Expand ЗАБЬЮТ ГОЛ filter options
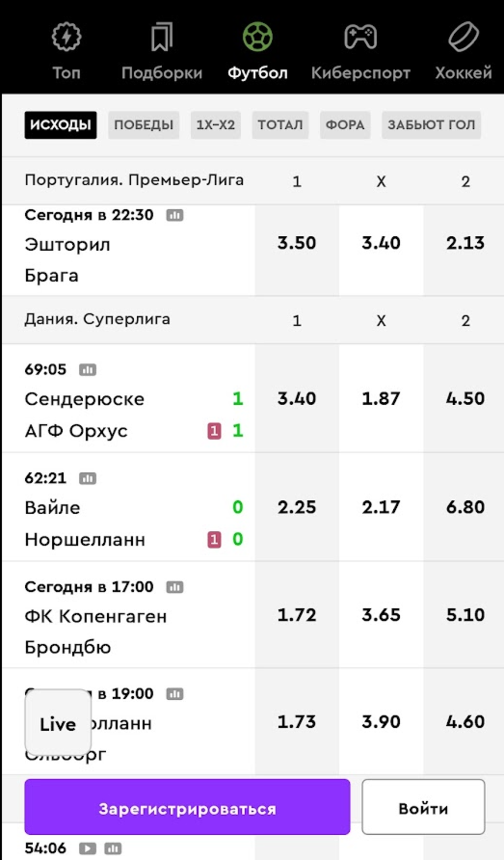 click(x=432, y=124)
